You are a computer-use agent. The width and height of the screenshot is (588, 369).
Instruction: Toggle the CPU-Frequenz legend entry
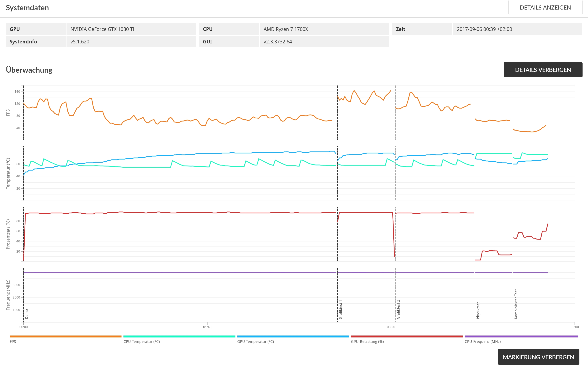point(482,341)
